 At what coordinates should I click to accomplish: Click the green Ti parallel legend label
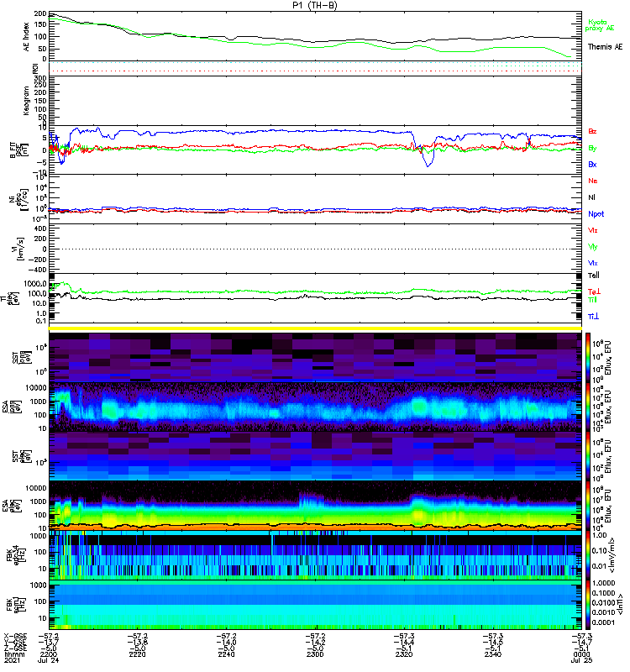592,300
